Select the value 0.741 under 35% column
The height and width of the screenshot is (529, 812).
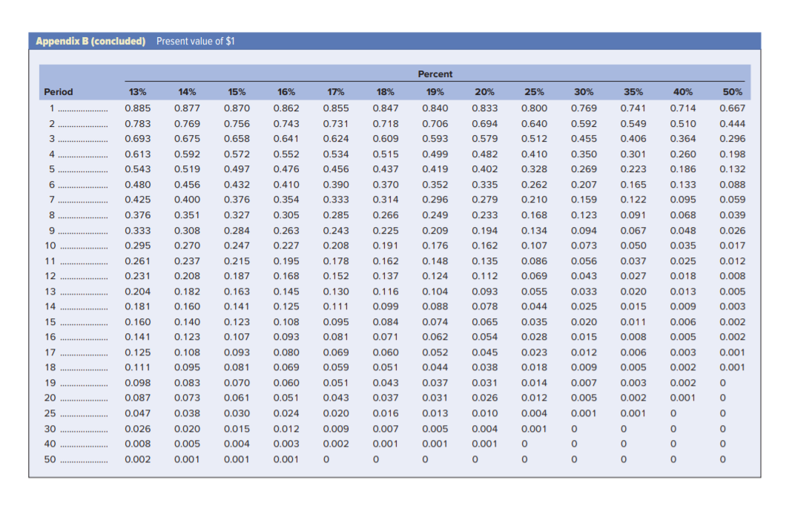pos(633,108)
